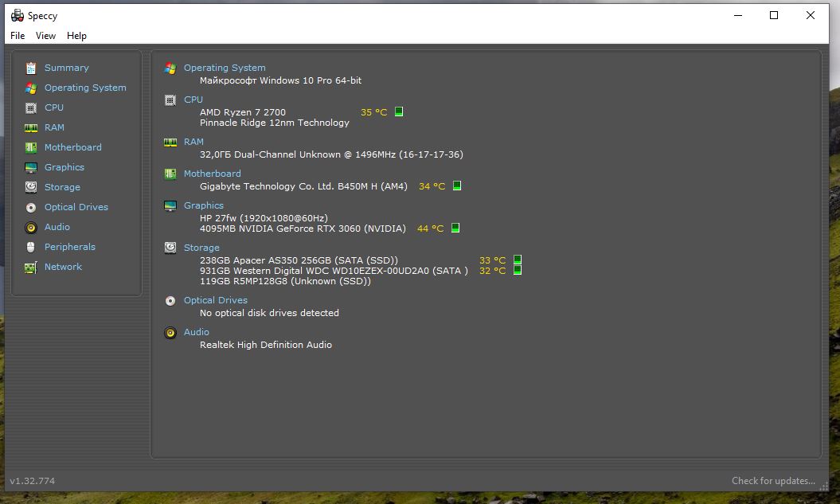This screenshot has height=504, width=840.
Task: Click the NVIDIA GeForce RTX 3060 line
Action: click(x=303, y=229)
